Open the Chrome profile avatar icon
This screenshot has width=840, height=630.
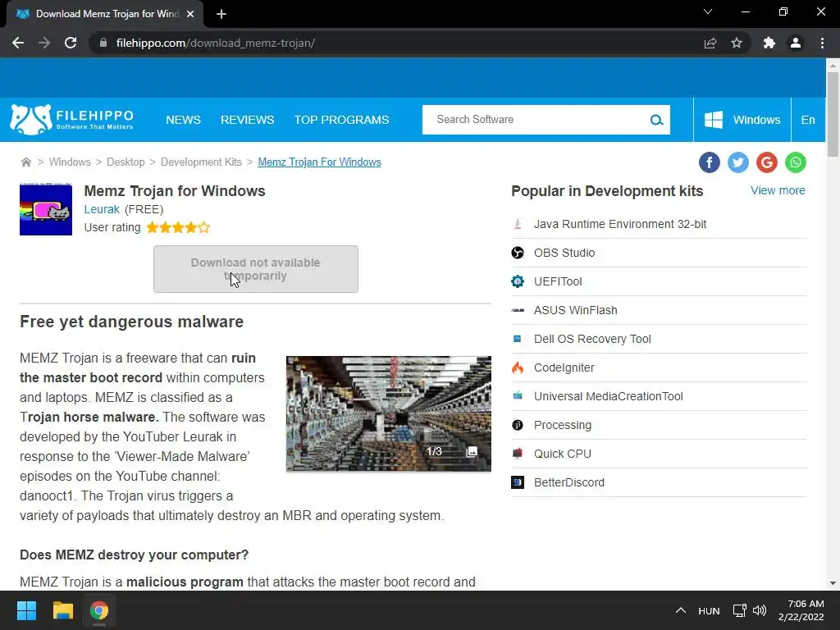(x=796, y=43)
